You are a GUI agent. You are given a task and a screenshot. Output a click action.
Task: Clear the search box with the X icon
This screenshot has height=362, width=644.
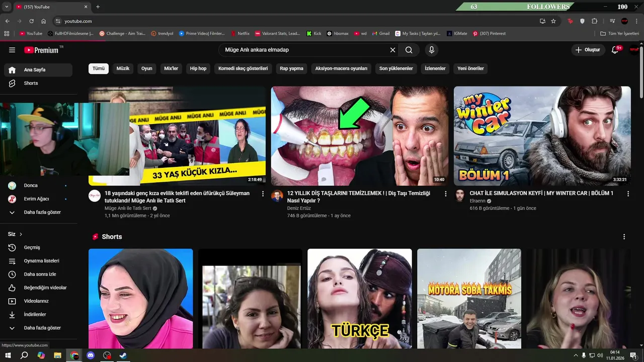[x=393, y=50]
